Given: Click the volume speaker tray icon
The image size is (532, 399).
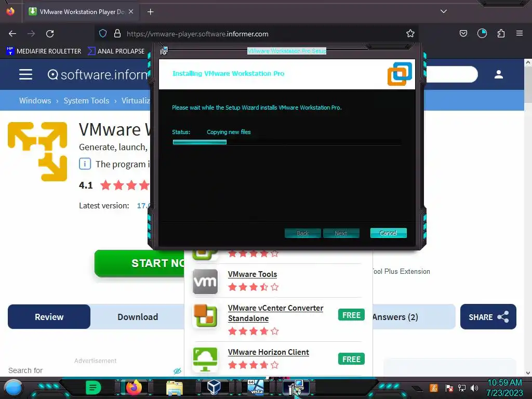Looking at the screenshot, I should 474,388.
